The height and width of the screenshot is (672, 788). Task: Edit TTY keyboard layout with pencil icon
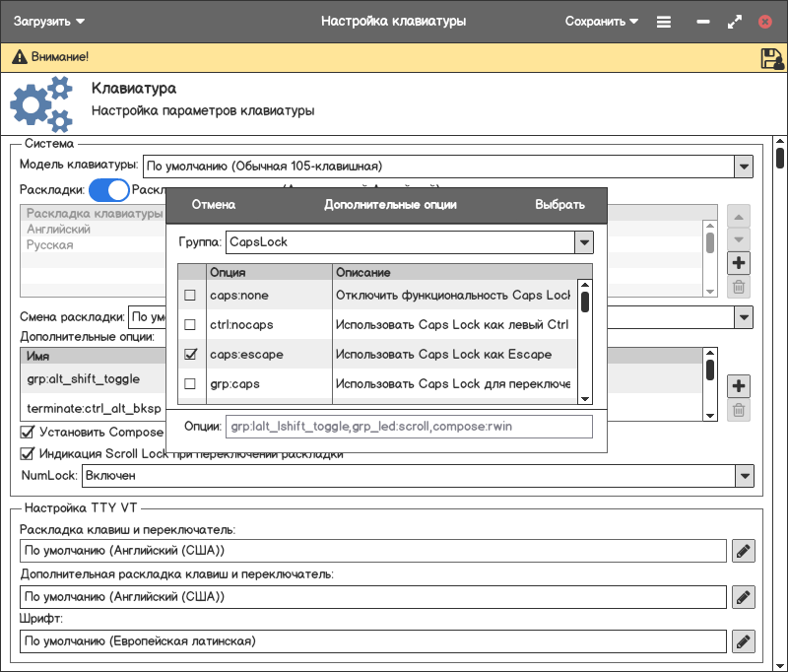click(744, 550)
